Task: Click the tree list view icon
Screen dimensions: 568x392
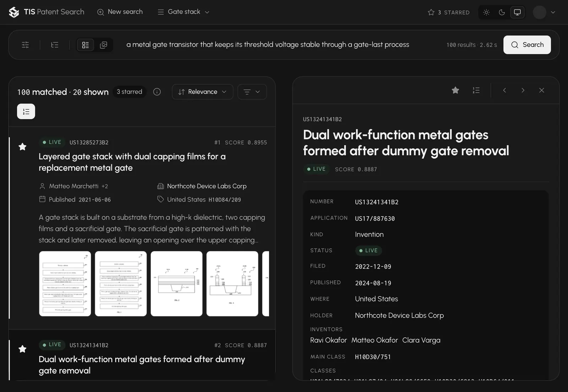Action: 55,45
